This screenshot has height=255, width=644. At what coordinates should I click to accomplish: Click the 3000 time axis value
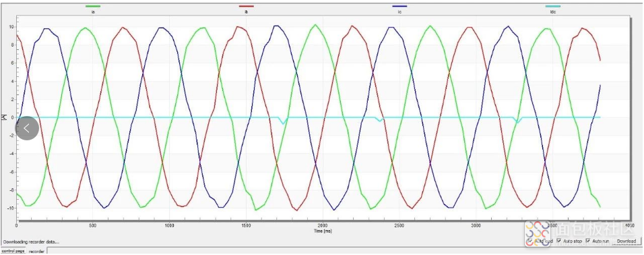pyautogui.click(x=476, y=226)
